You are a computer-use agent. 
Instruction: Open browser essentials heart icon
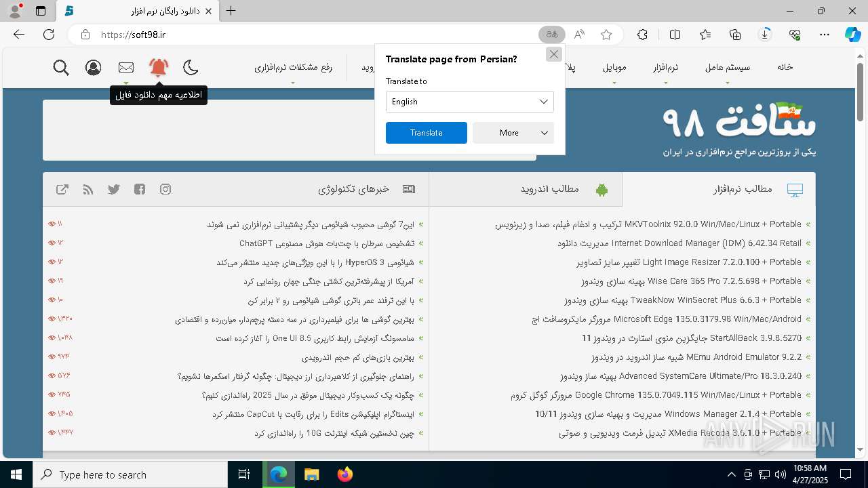[x=795, y=35]
